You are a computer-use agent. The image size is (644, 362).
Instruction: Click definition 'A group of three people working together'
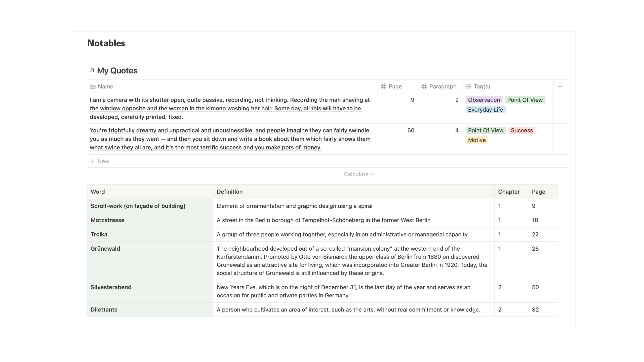coord(353,234)
